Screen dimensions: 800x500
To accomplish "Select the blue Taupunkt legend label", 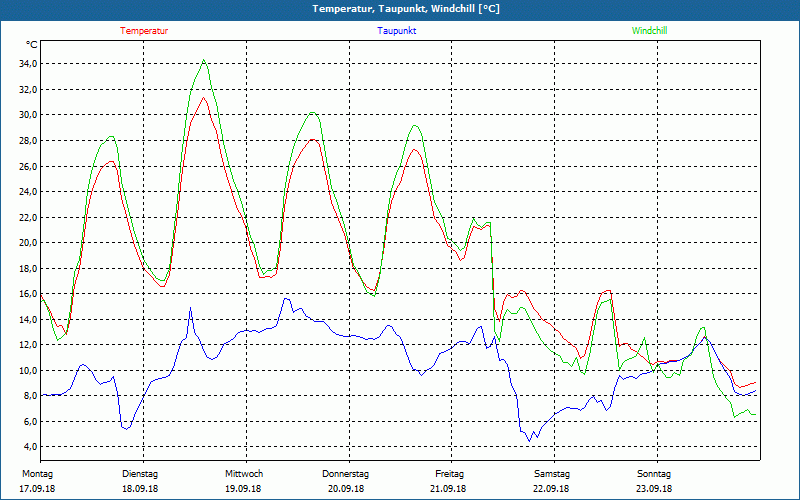I will tap(396, 31).
